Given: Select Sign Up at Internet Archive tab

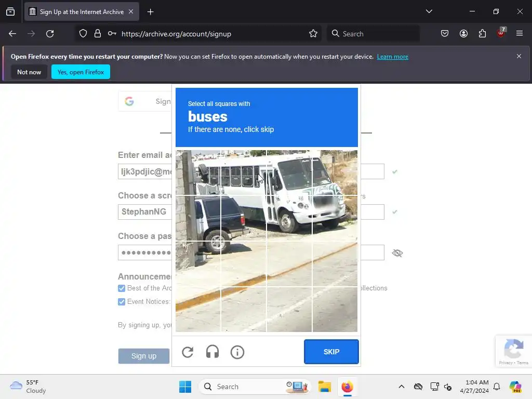Looking at the screenshot, I should [82, 12].
